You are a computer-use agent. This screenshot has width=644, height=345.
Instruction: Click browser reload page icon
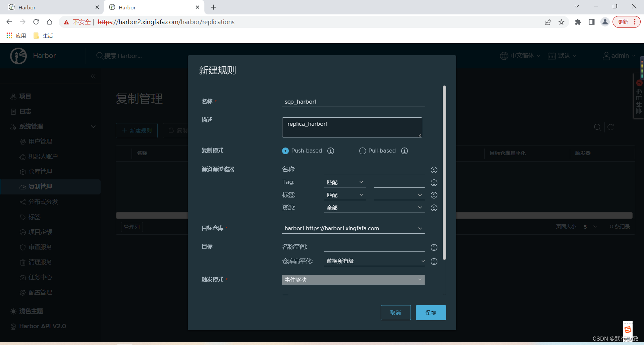coord(36,22)
